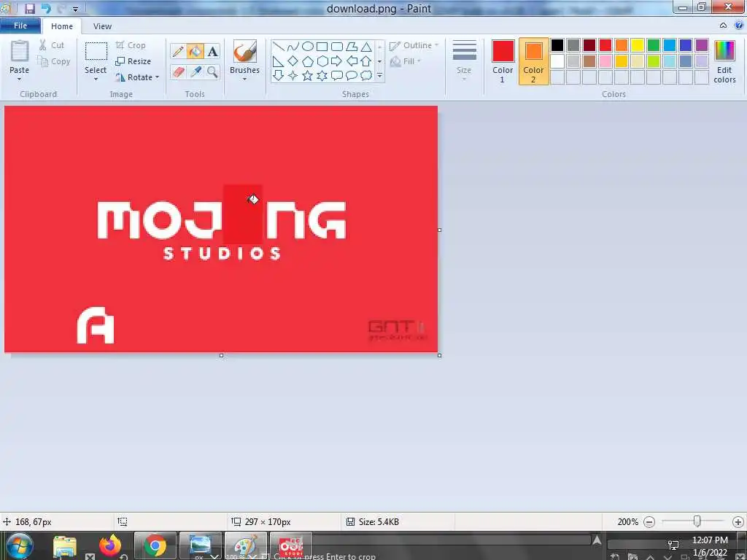
Task: Minimize the ribbon with the caret
Action: (723, 26)
